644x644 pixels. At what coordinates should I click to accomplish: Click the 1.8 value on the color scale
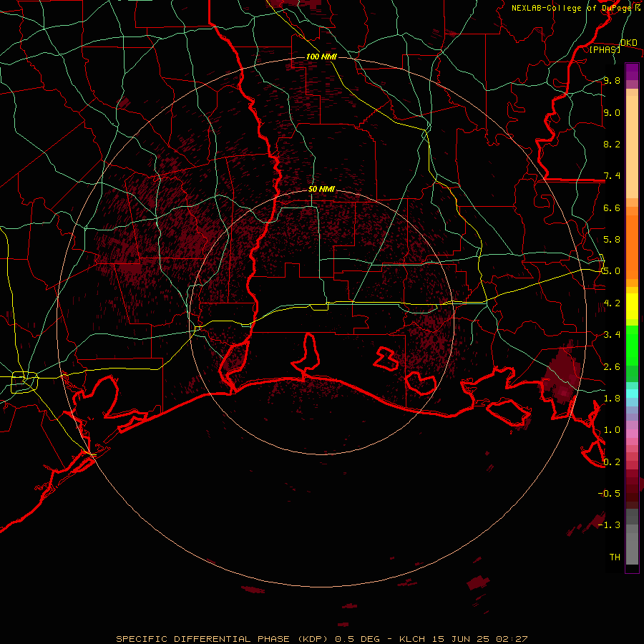click(612, 399)
